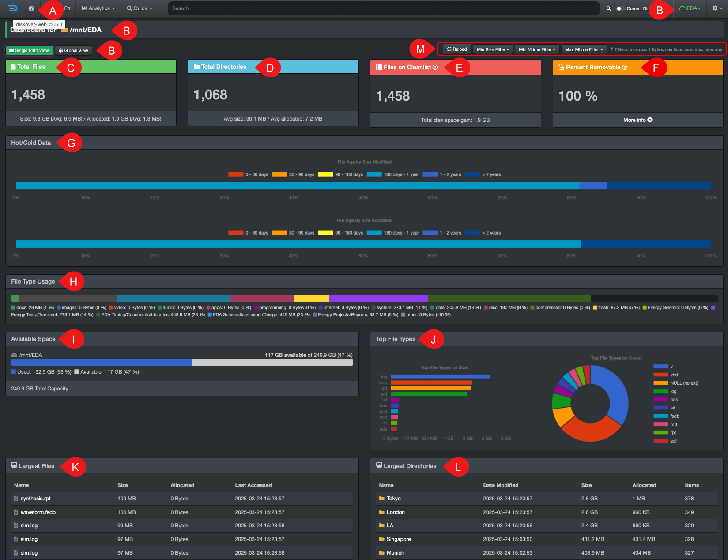728x560 pixels.
Task: Open the synthesis.rpt file name link
Action: [35, 499]
